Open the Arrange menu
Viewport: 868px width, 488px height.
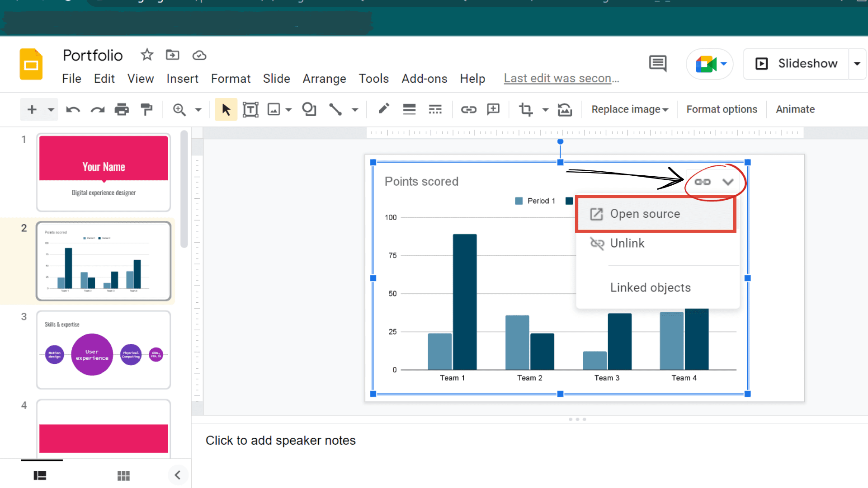(324, 79)
